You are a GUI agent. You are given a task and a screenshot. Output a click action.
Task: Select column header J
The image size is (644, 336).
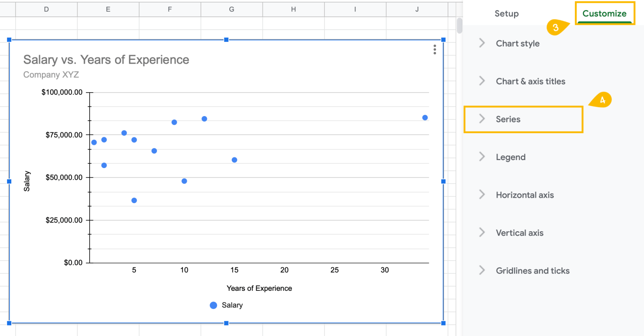417,8
